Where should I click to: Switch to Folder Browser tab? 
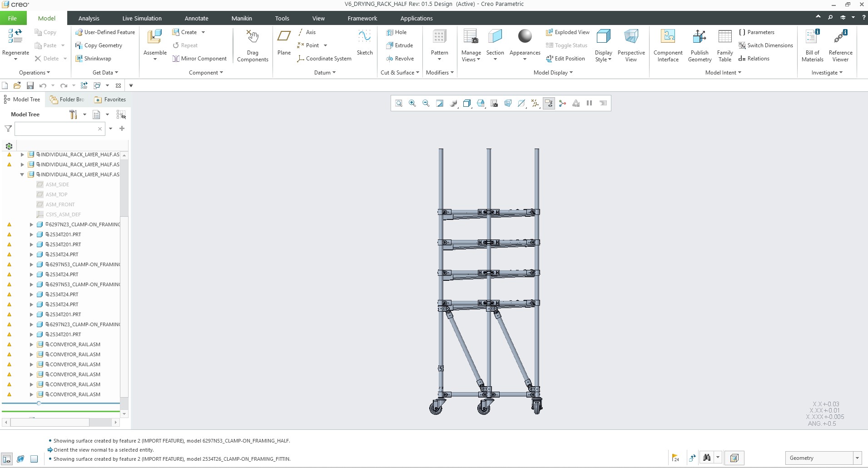(67, 100)
